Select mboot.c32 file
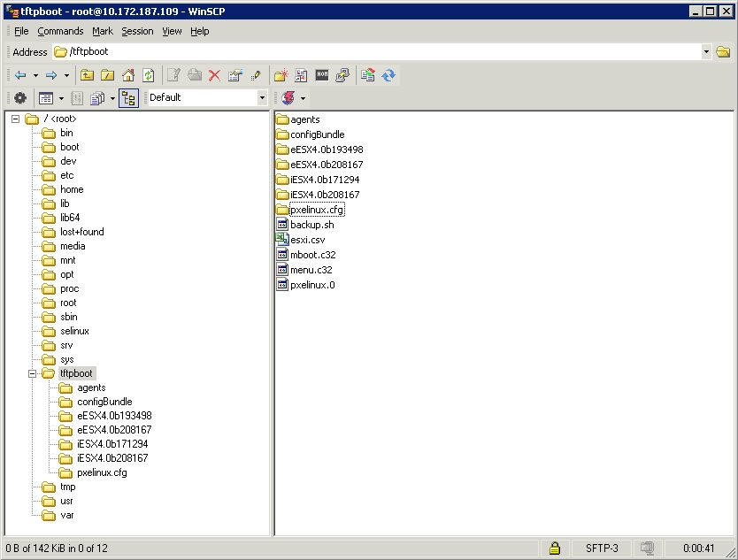The height and width of the screenshot is (560, 738). pos(313,255)
